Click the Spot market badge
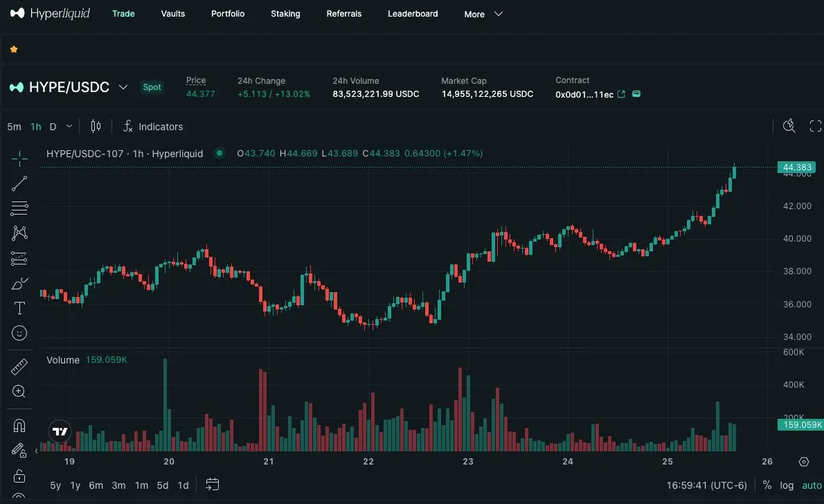Screen dimensions: 824x504 [x=152, y=87]
